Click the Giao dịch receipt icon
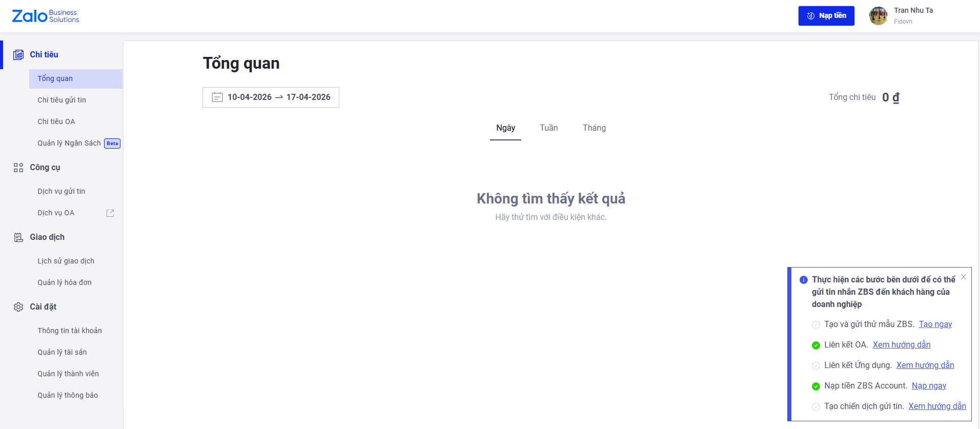 [18, 237]
